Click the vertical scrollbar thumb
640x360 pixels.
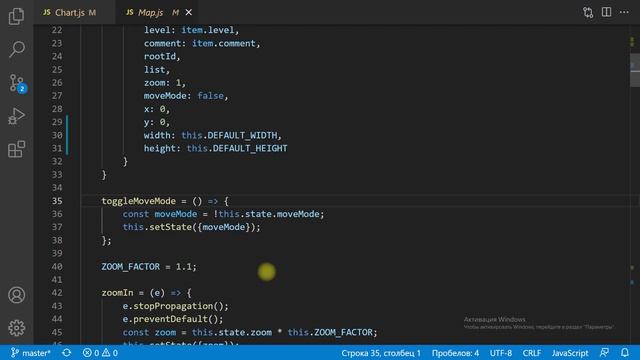pyautogui.click(x=635, y=70)
